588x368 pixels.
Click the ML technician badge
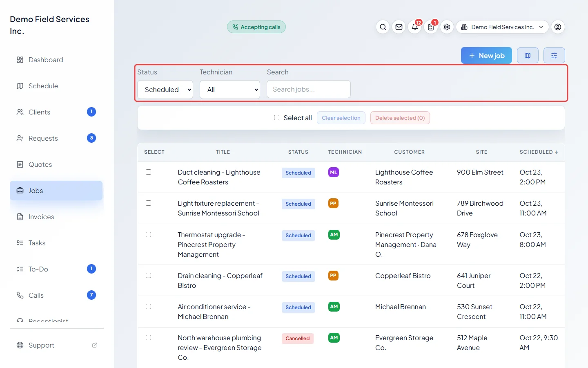pos(334,172)
